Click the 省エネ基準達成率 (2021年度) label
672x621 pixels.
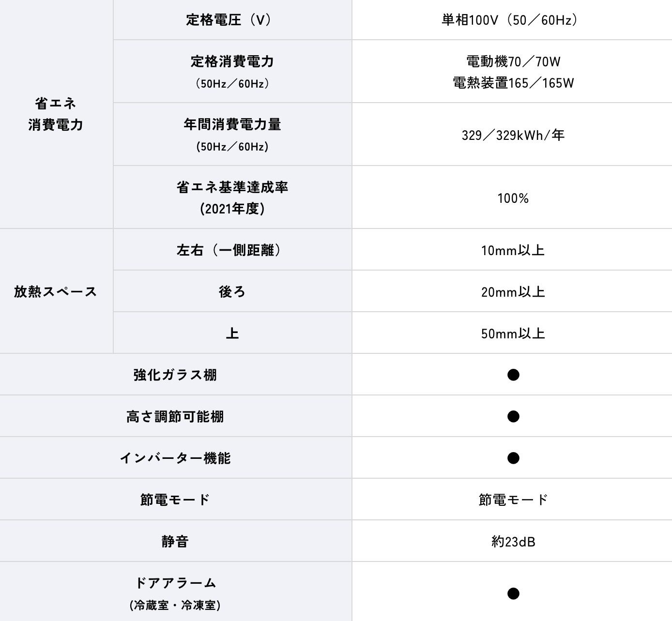click(232, 197)
